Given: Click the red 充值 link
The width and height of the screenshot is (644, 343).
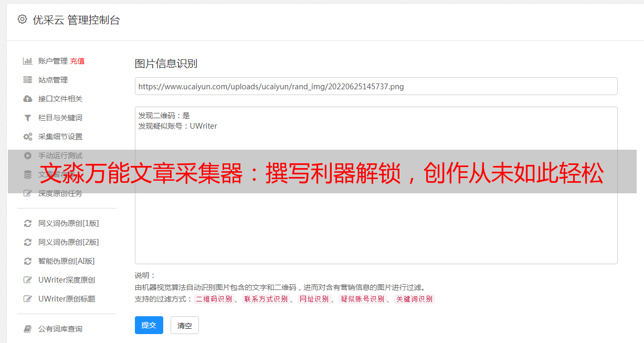Looking at the screenshot, I should (x=77, y=61).
